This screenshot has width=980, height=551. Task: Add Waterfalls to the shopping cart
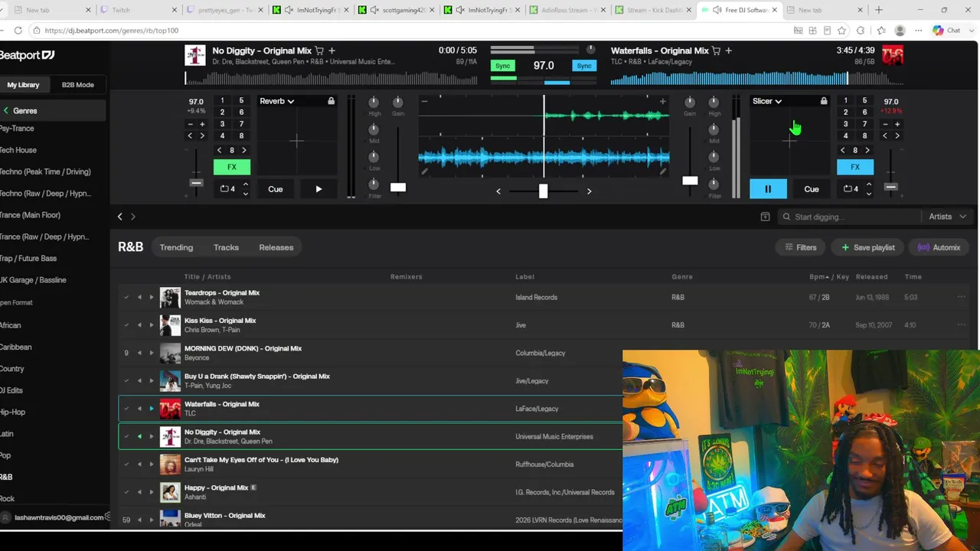click(x=716, y=51)
